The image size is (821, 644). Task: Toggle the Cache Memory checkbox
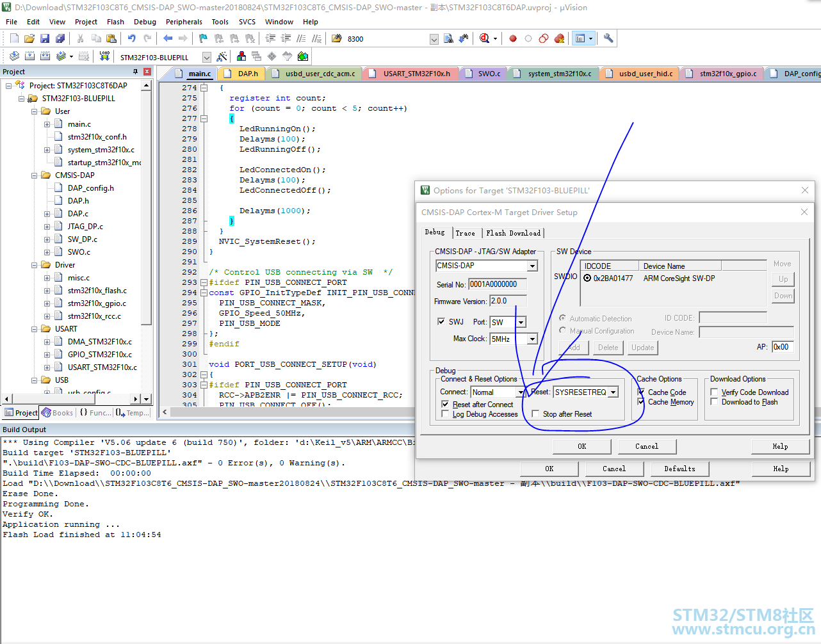pos(641,402)
